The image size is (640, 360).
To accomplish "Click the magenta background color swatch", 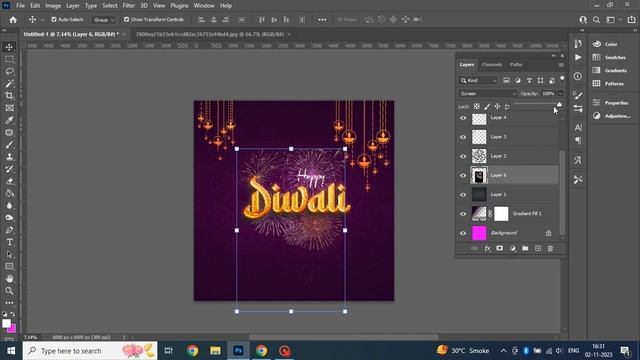I will 13,329.
